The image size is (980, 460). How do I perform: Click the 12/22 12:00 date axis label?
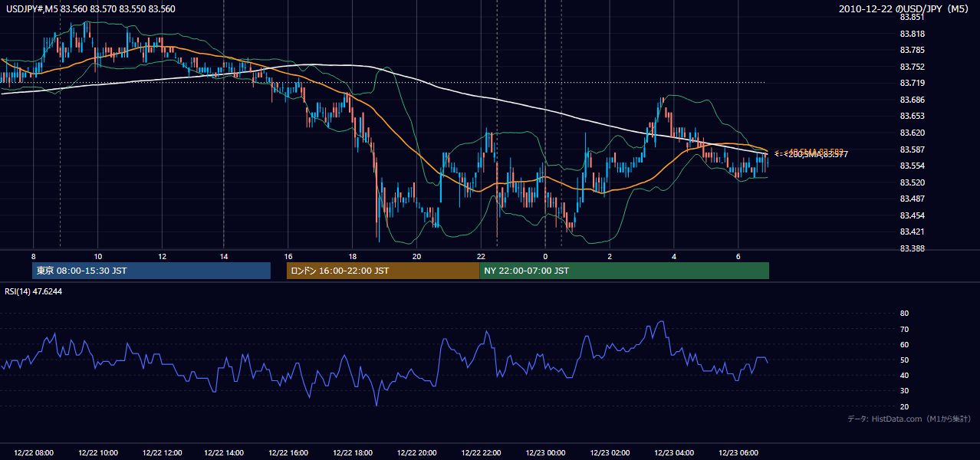pyautogui.click(x=162, y=453)
